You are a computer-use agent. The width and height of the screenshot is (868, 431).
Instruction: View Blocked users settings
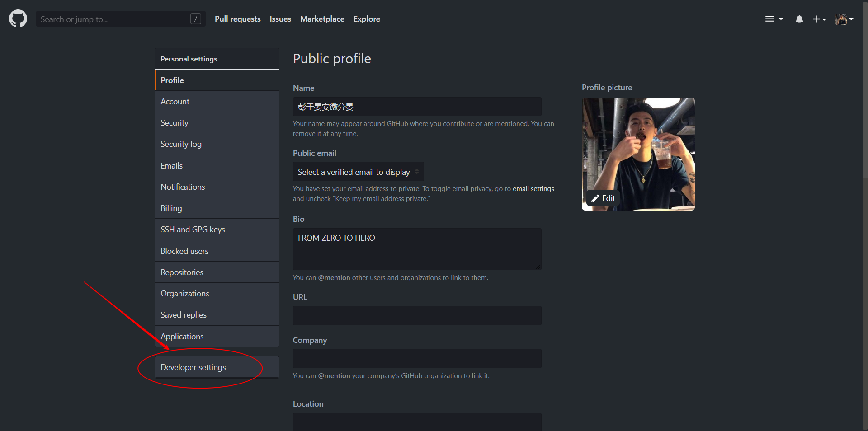[x=217, y=251]
